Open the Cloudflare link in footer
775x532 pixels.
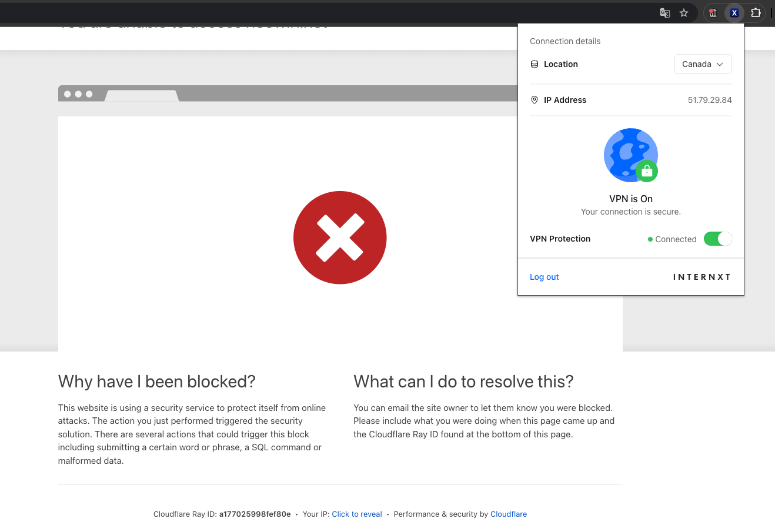pyautogui.click(x=509, y=514)
